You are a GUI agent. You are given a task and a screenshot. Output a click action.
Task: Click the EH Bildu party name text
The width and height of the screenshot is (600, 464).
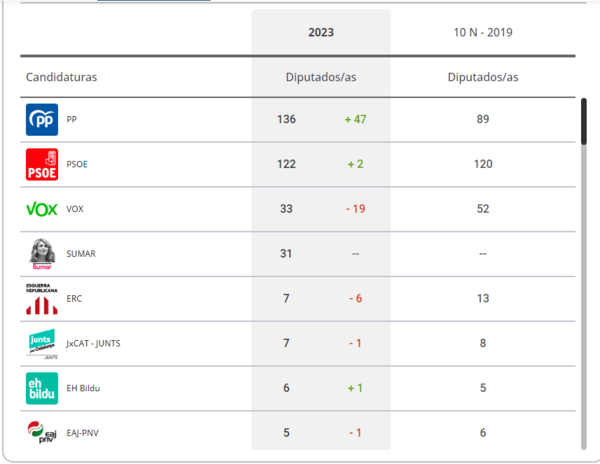coord(83,388)
